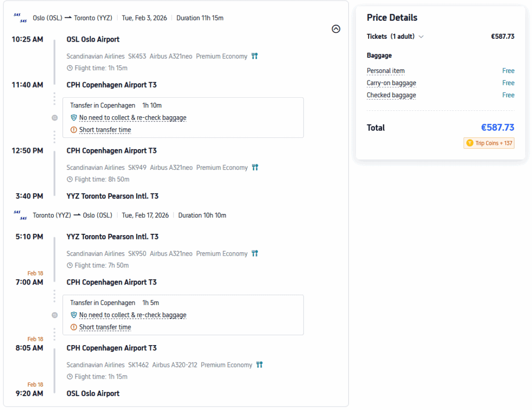Click the meal icon for flight SK1462
The height and width of the screenshot is (410, 532).
click(x=260, y=365)
